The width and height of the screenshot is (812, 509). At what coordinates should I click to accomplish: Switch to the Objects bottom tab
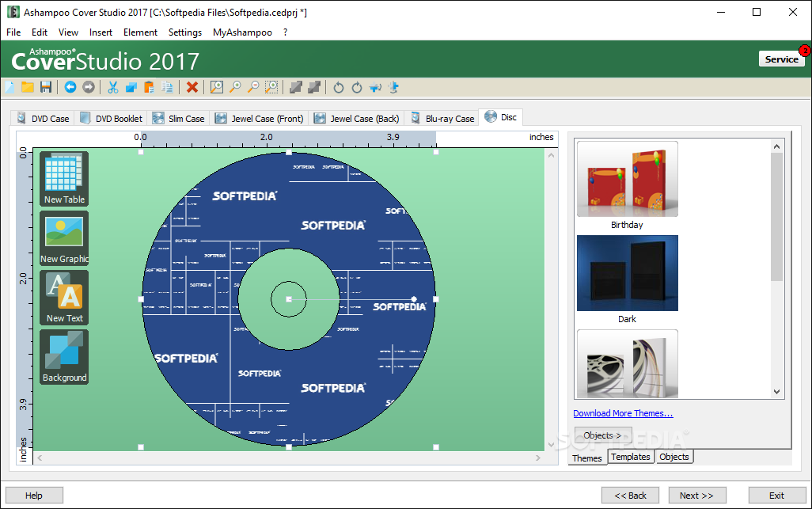point(674,457)
